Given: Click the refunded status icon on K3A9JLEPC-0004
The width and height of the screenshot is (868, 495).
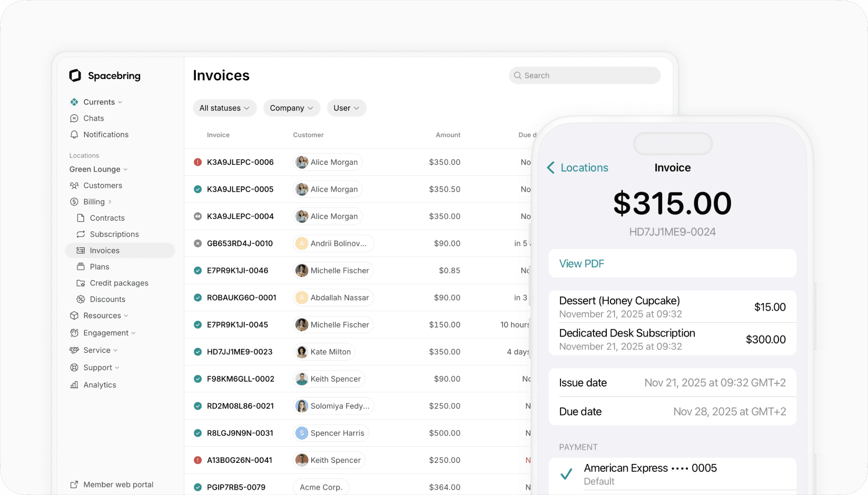Looking at the screenshot, I should point(198,216).
